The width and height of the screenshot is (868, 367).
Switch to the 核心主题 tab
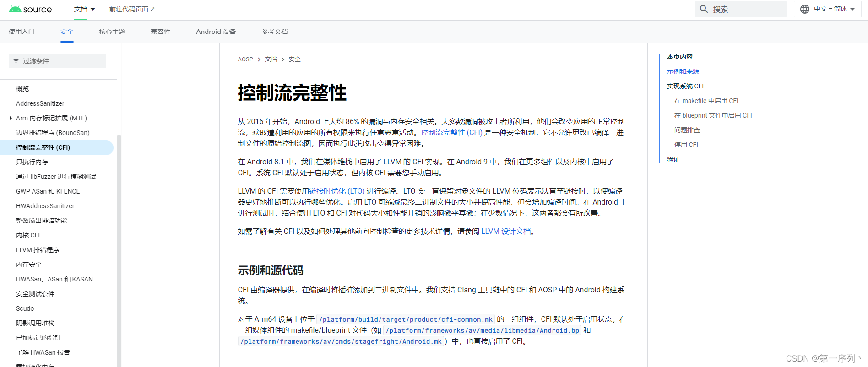point(112,32)
